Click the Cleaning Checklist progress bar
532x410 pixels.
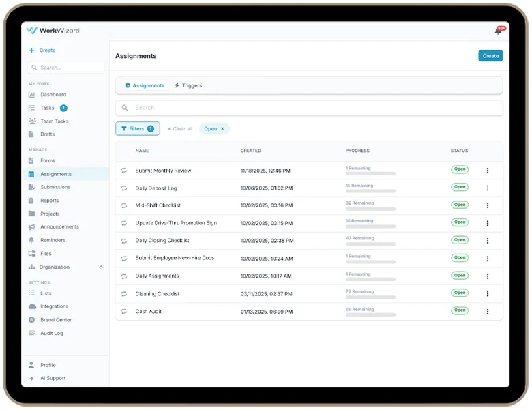point(370,297)
